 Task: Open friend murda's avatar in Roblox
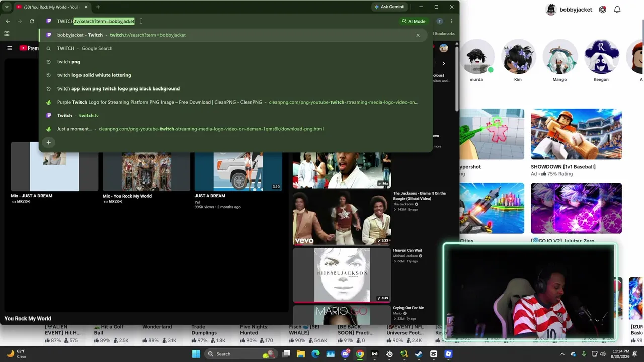pos(476,57)
